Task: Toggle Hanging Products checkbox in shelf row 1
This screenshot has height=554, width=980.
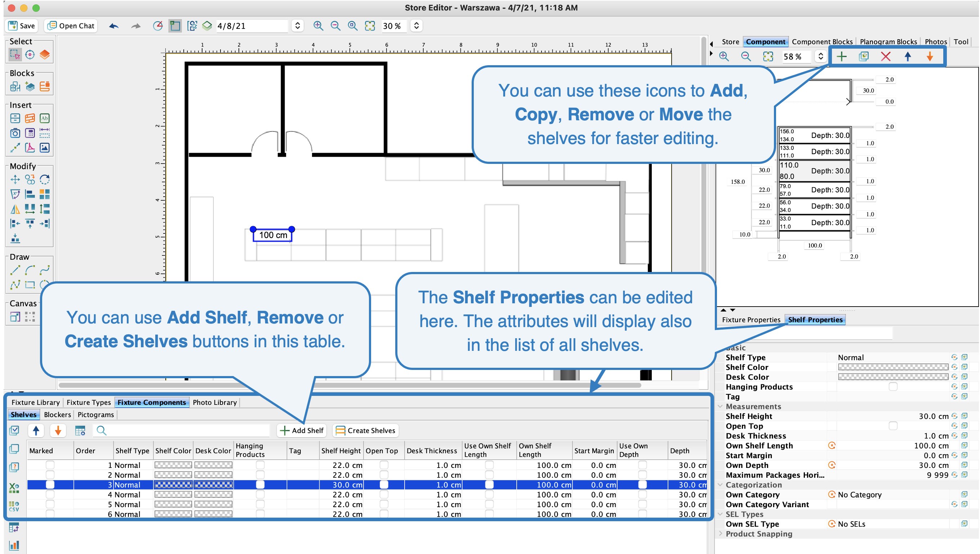Action: [x=260, y=465]
